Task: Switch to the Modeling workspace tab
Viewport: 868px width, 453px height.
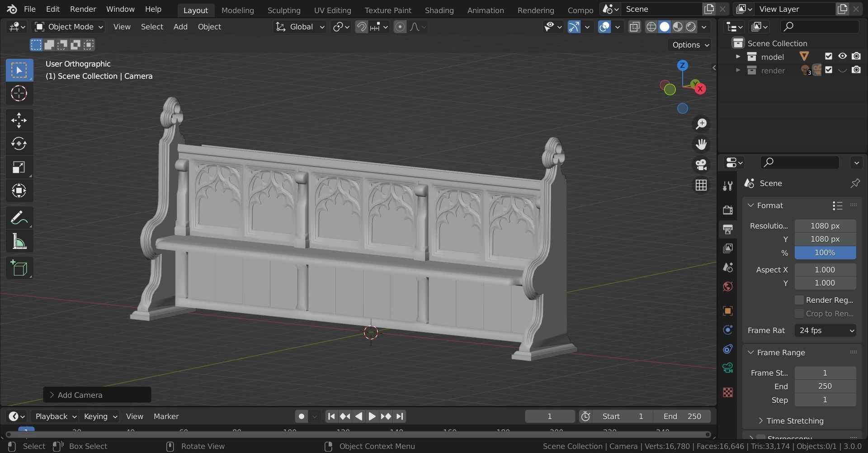Action: pyautogui.click(x=238, y=10)
